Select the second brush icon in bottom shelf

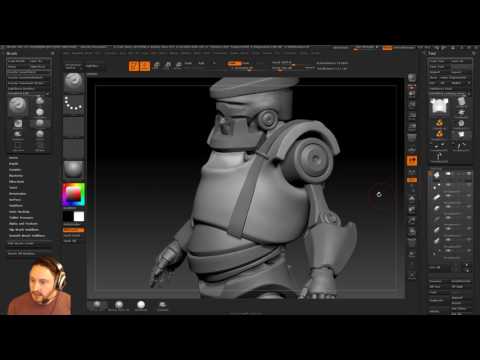[119, 305]
